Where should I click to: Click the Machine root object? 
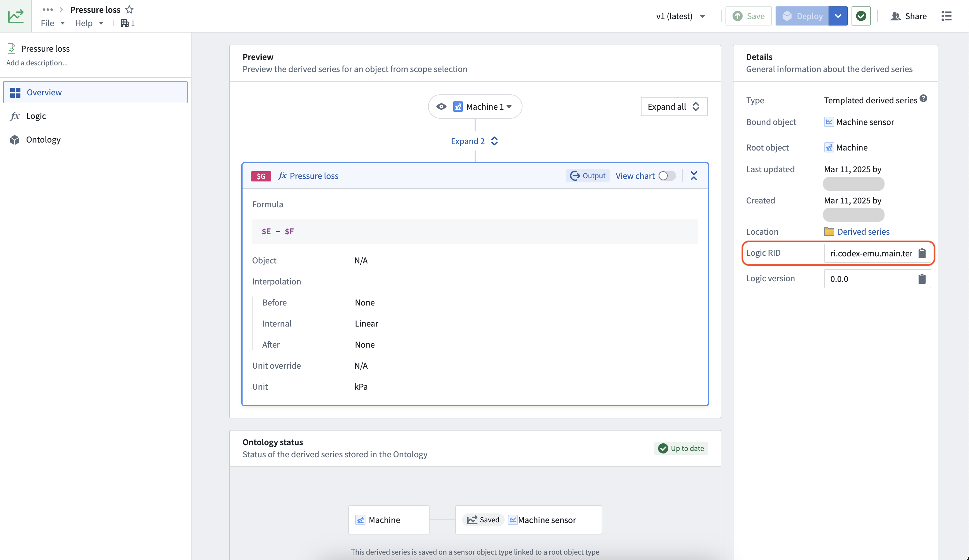pos(845,147)
